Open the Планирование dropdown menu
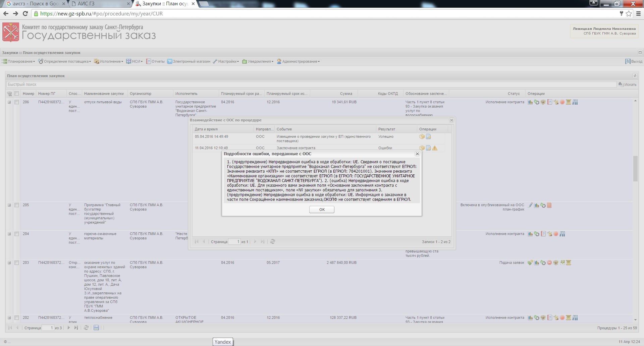This screenshot has height=346, width=644. [x=19, y=62]
